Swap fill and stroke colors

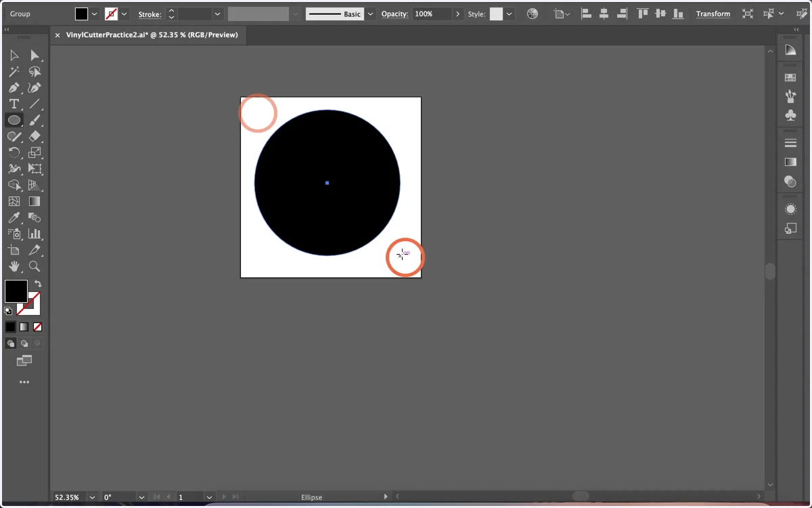coord(38,284)
